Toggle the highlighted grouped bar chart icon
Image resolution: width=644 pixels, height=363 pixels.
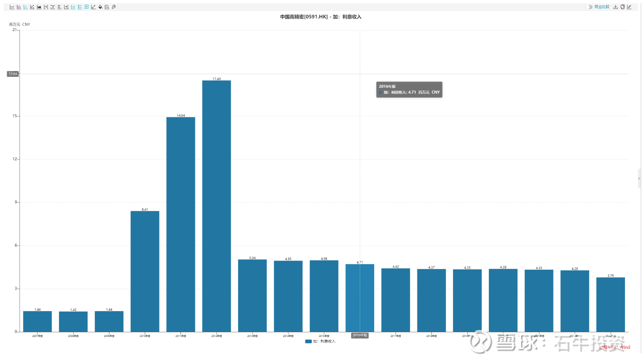(x=26, y=7)
